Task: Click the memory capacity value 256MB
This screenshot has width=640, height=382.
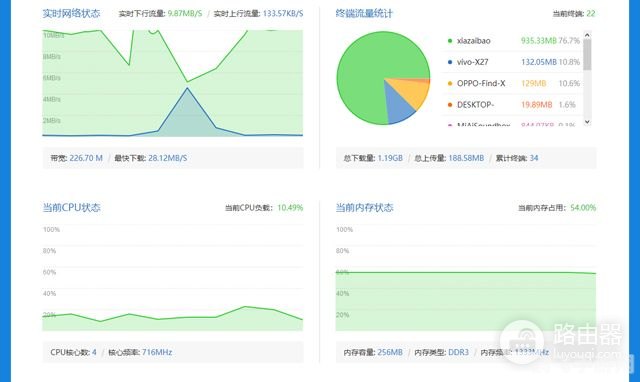Action: pos(390,352)
